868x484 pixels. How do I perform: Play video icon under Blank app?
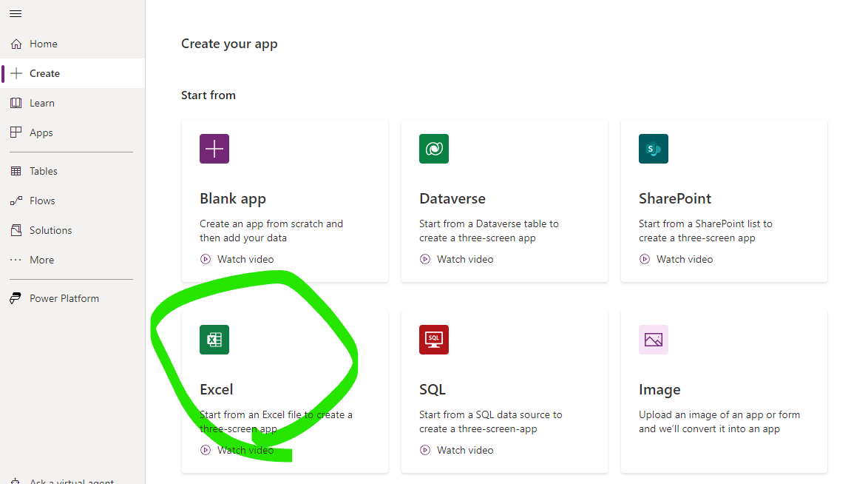(x=206, y=259)
